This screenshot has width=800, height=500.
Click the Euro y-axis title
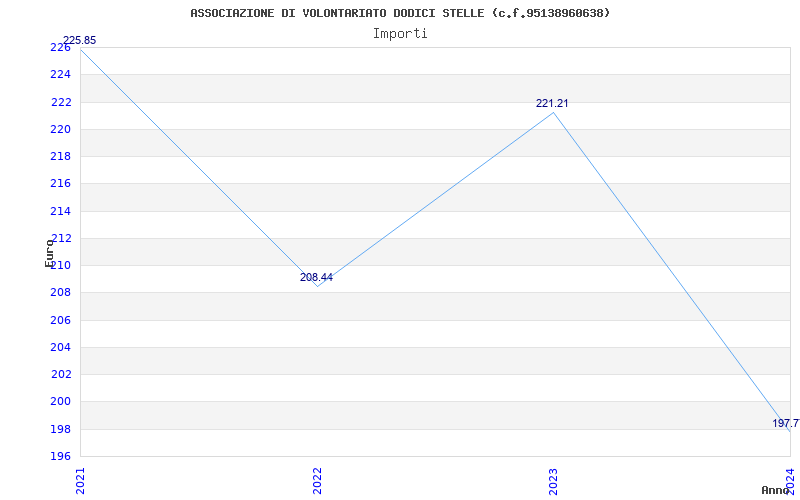[x=49, y=253]
